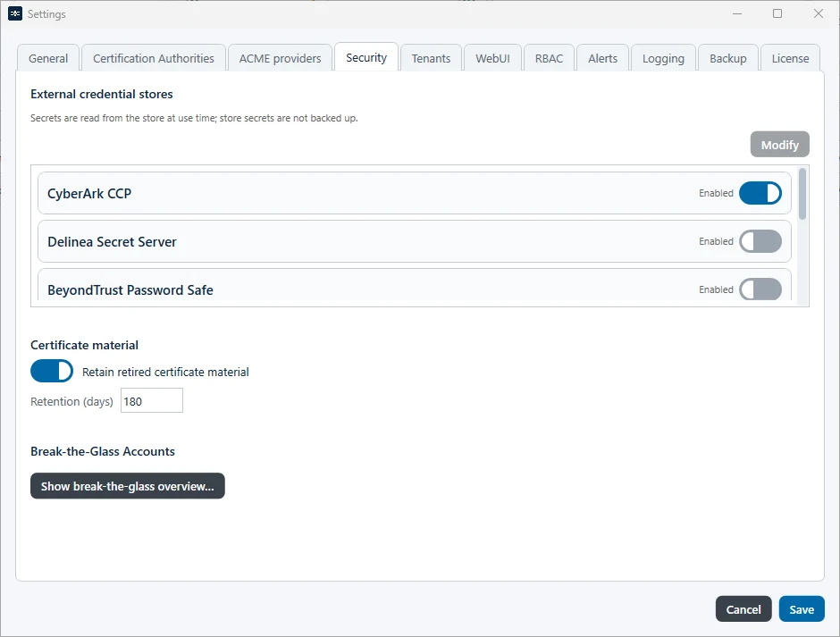Switch to Certification Authorities tab
Image resolution: width=840 pixels, height=637 pixels.
pos(153,58)
